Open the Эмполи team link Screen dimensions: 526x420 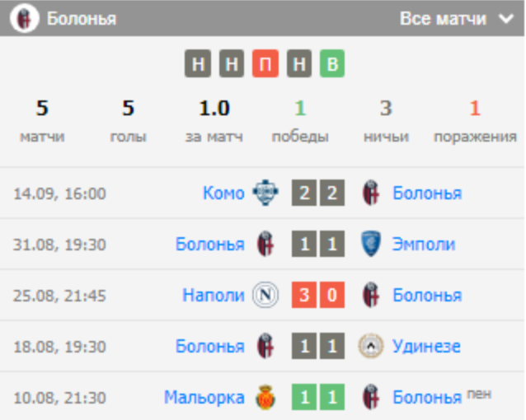(x=424, y=245)
